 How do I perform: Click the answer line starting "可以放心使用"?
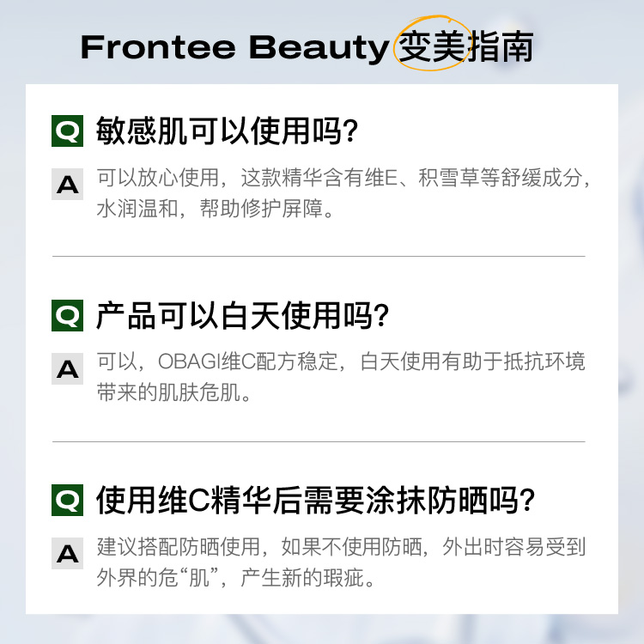point(343,179)
